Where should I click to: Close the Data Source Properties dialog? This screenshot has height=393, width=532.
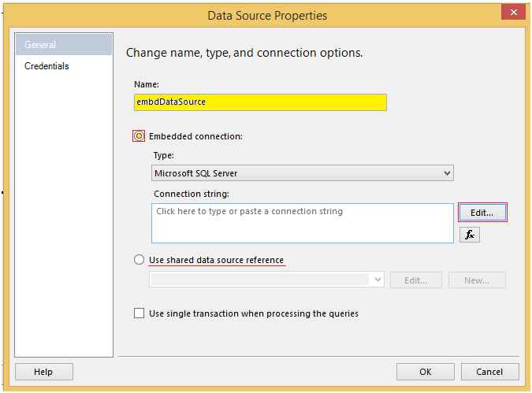(x=514, y=12)
